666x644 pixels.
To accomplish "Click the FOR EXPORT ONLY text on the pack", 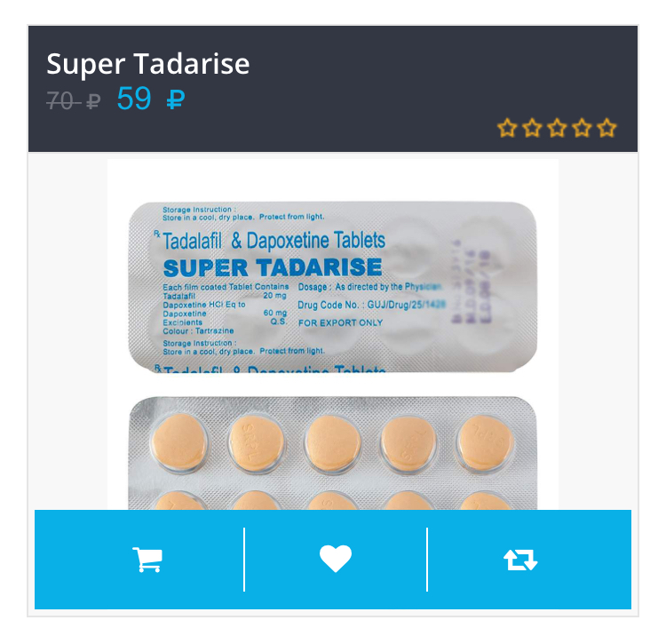I will coord(340,322).
